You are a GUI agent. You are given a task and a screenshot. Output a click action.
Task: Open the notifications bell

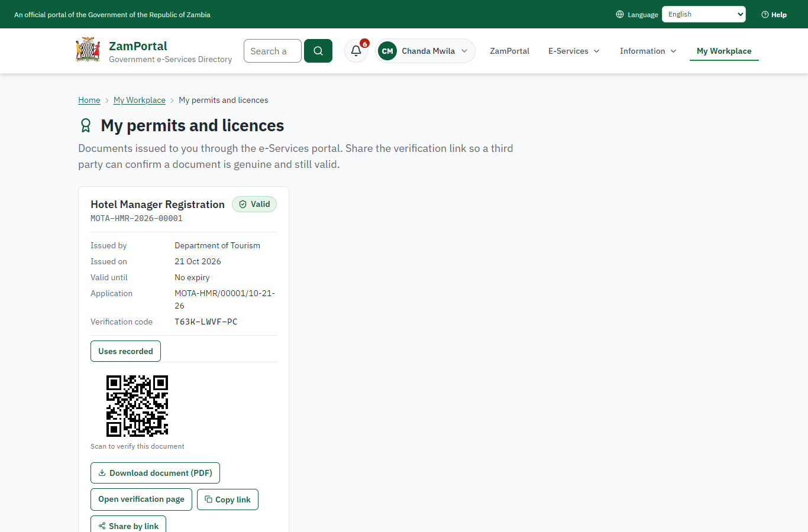coord(356,51)
